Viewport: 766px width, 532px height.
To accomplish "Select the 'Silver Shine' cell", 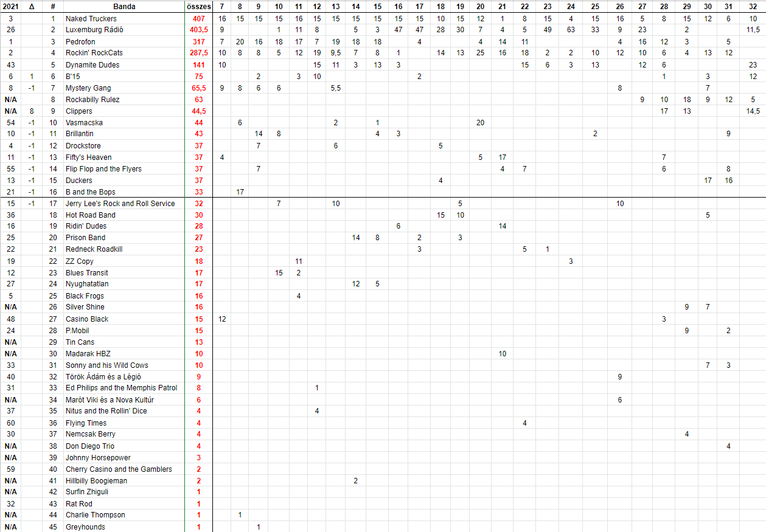I will pyautogui.click(x=124, y=307).
